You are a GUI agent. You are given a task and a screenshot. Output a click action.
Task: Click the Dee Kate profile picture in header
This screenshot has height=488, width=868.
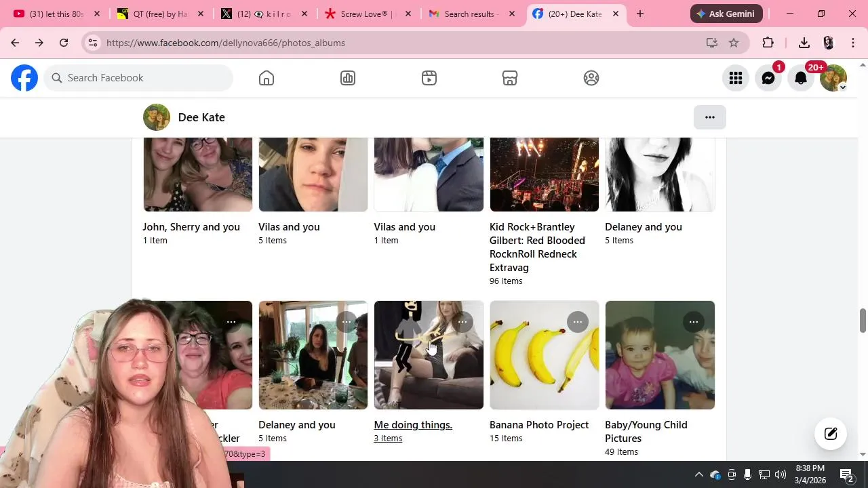[x=157, y=117]
